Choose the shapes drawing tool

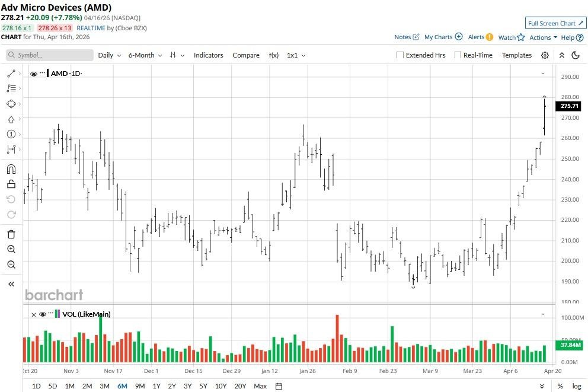[x=11, y=104]
